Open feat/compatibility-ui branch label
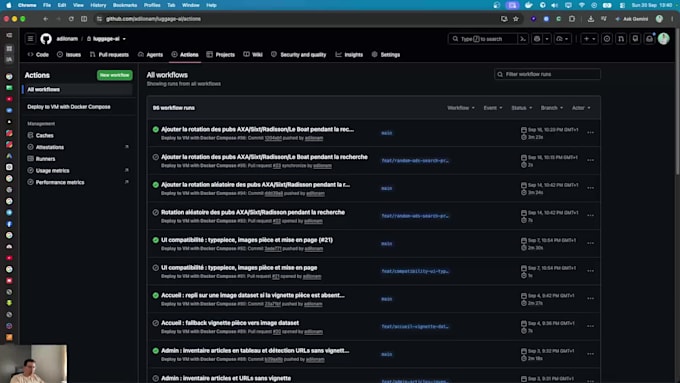Image resolution: width=680 pixels, height=383 pixels. [x=415, y=271]
